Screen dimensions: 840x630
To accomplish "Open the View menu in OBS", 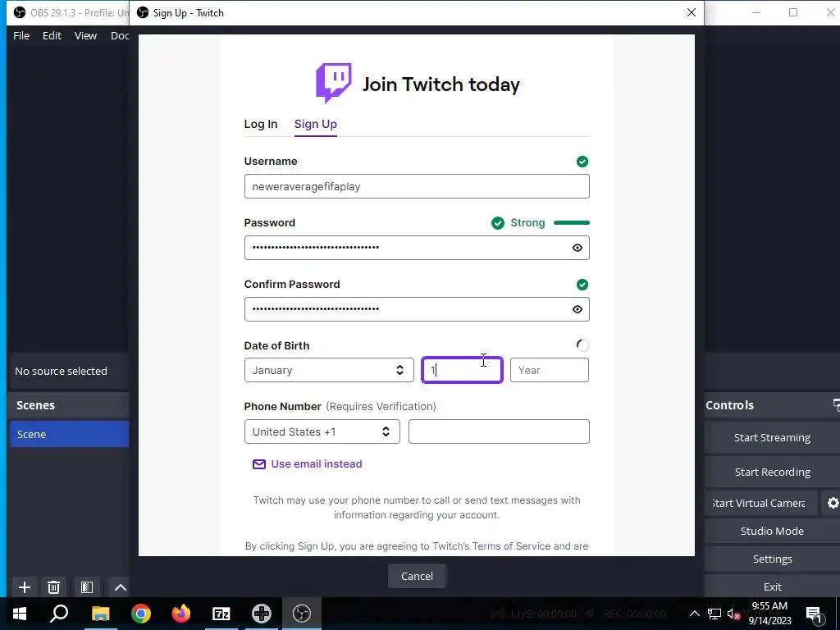I will (85, 35).
